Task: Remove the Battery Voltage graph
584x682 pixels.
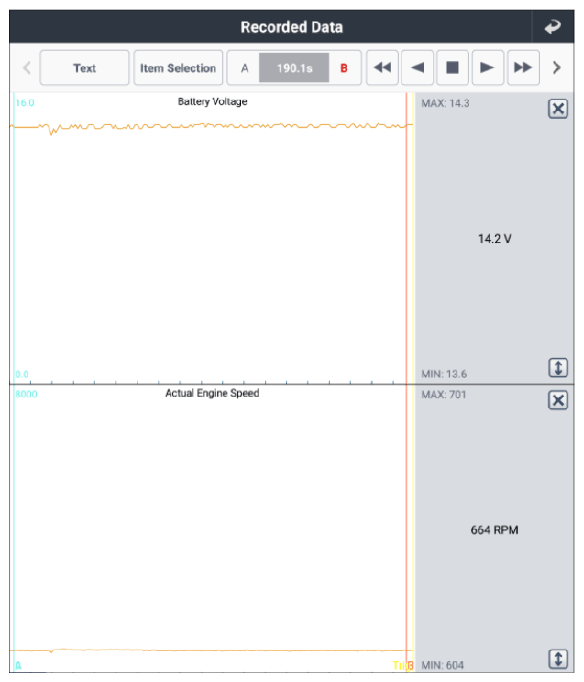Action: click(x=558, y=109)
